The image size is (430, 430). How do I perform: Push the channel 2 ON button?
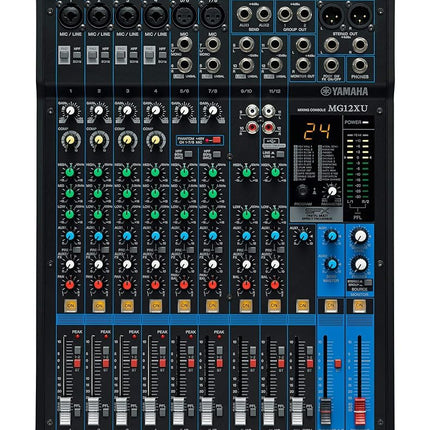pos(99,306)
